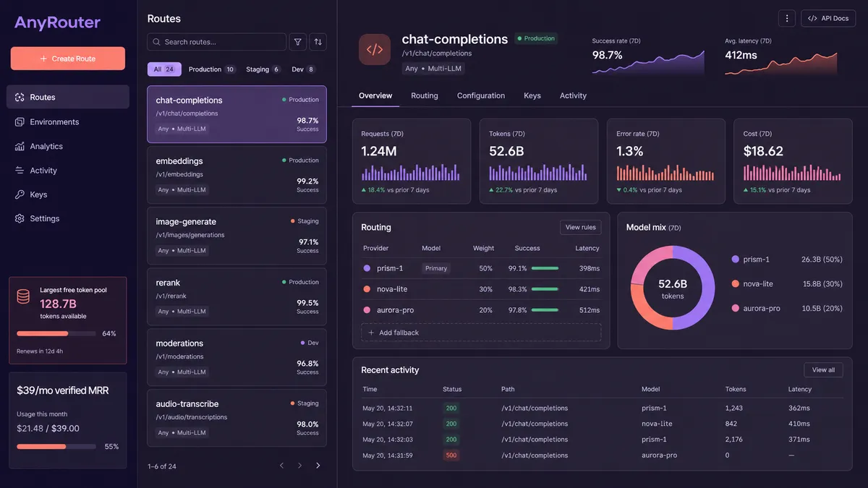
Task: Click the aurora-pro legend color swatch
Action: [736, 308]
